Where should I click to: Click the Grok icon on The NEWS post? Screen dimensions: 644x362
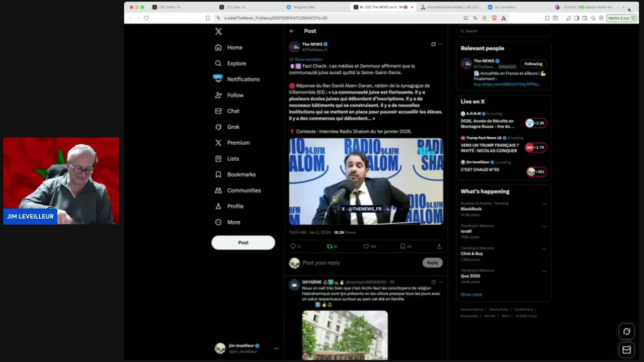[x=433, y=44]
